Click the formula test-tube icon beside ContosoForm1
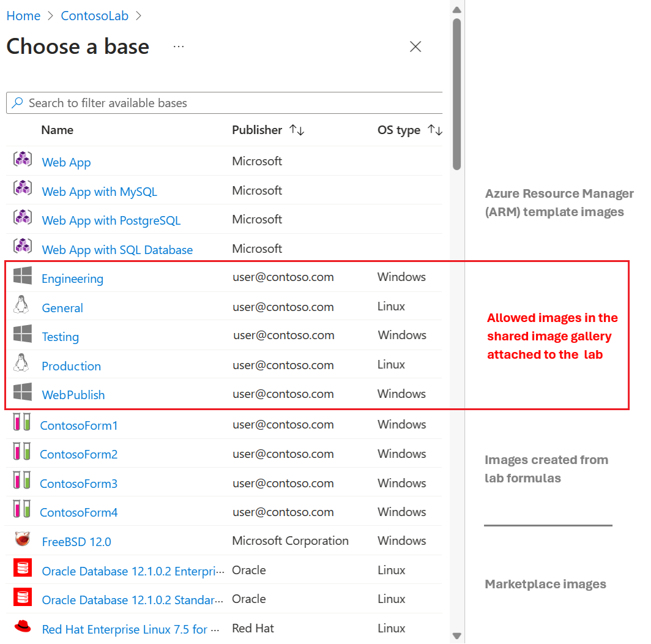The image size is (651, 644). coord(21,422)
